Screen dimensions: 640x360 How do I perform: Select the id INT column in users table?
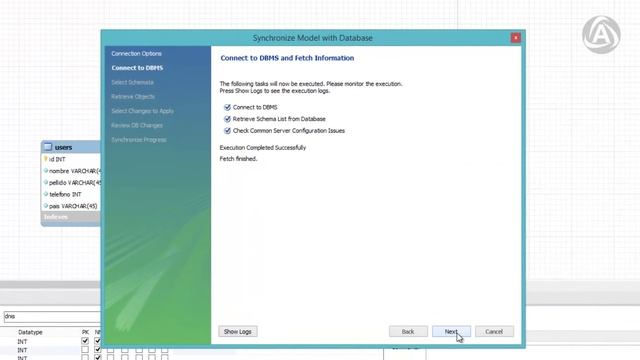tap(57, 160)
